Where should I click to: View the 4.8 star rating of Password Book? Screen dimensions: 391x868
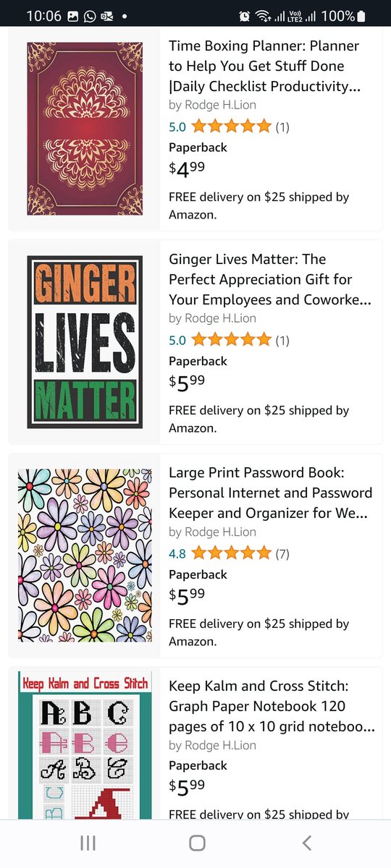(220, 553)
